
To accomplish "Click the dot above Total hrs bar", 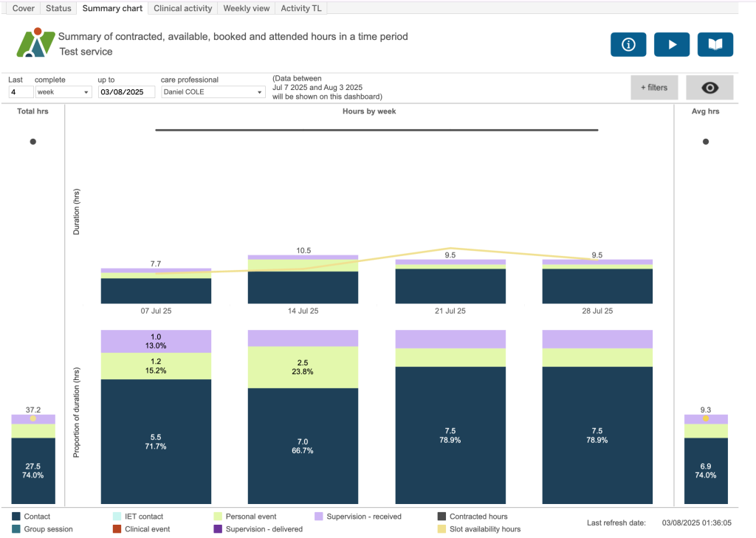I will click(32, 142).
